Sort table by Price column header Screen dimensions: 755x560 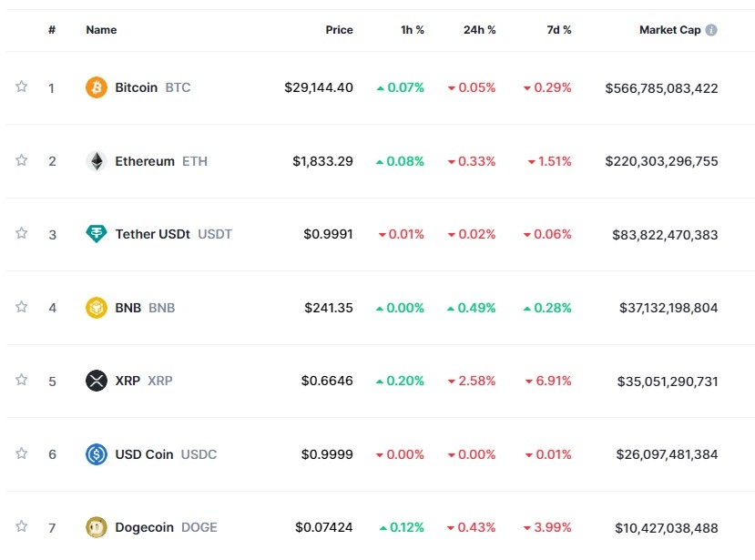pos(339,30)
